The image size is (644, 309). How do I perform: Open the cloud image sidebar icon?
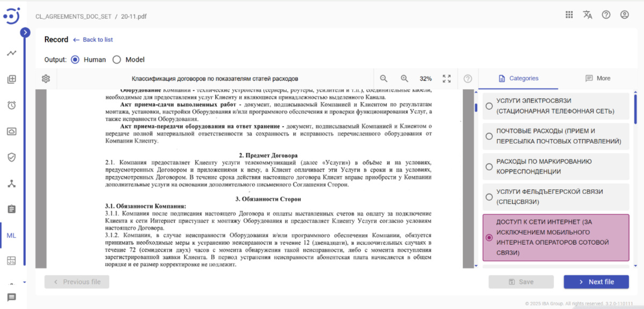11,131
